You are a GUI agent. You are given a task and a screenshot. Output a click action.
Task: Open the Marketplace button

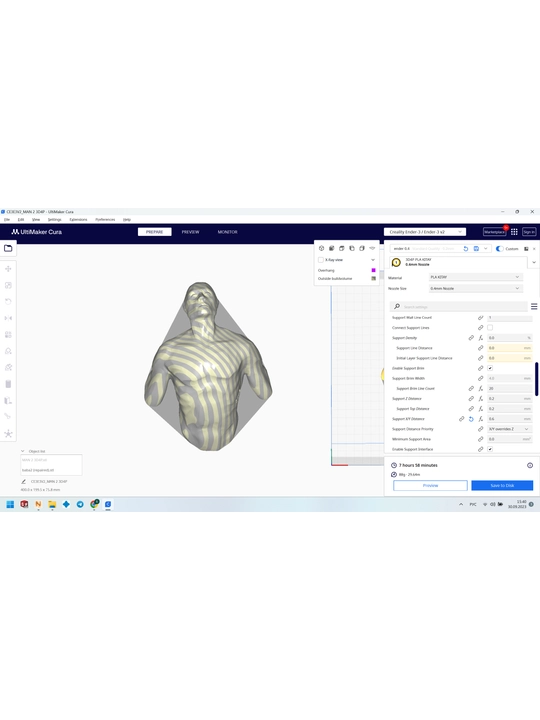[495, 232]
